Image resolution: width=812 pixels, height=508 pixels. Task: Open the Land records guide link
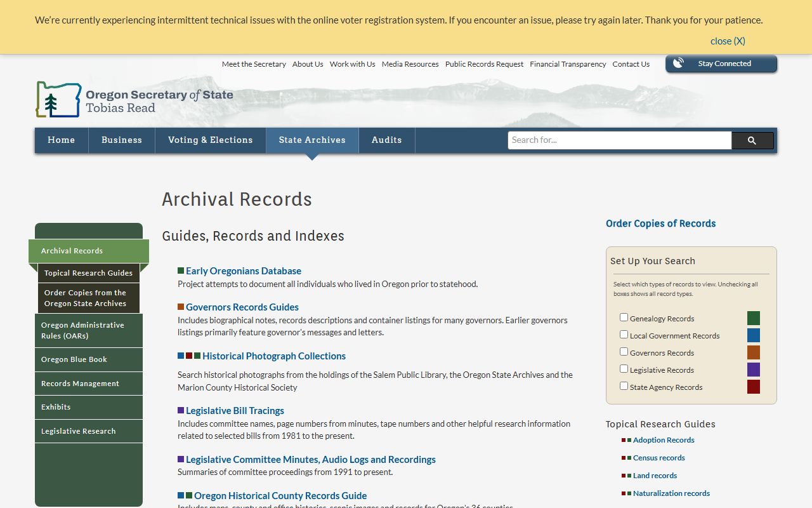click(x=655, y=476)
